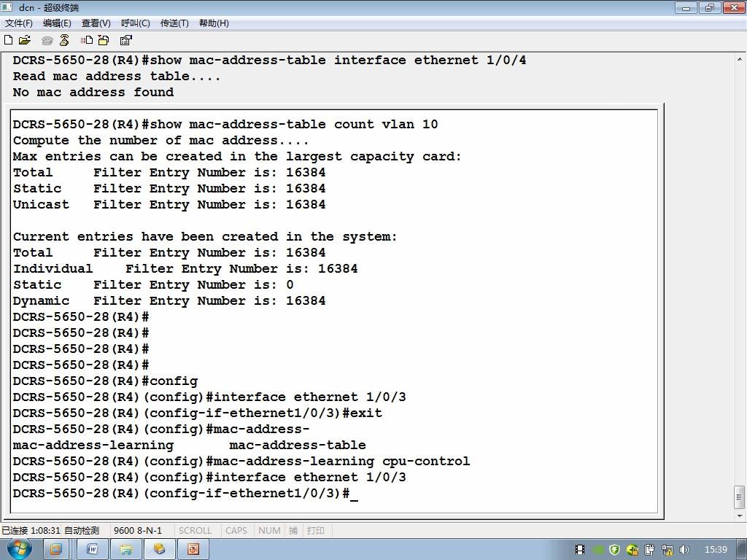Click the 'Unicast Filter Entry Number is: 16384' line
This screenshot has height=560, width=747.
[169, 205]
